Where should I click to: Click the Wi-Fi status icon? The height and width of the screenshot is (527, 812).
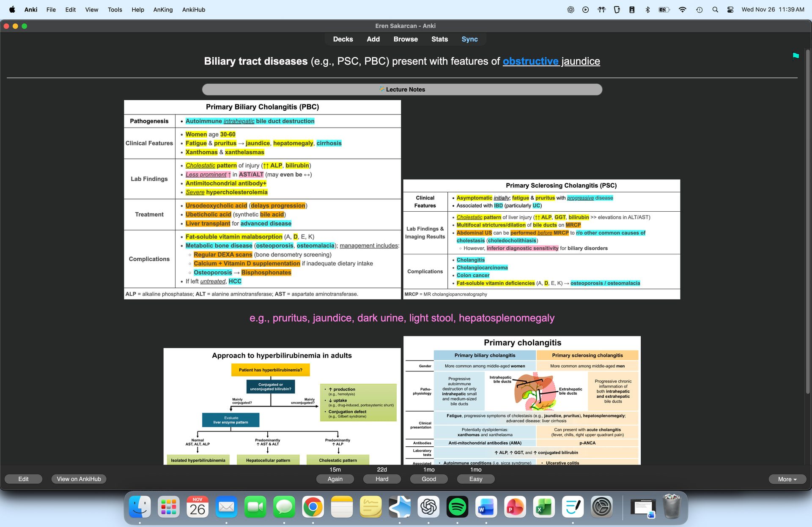682,9
